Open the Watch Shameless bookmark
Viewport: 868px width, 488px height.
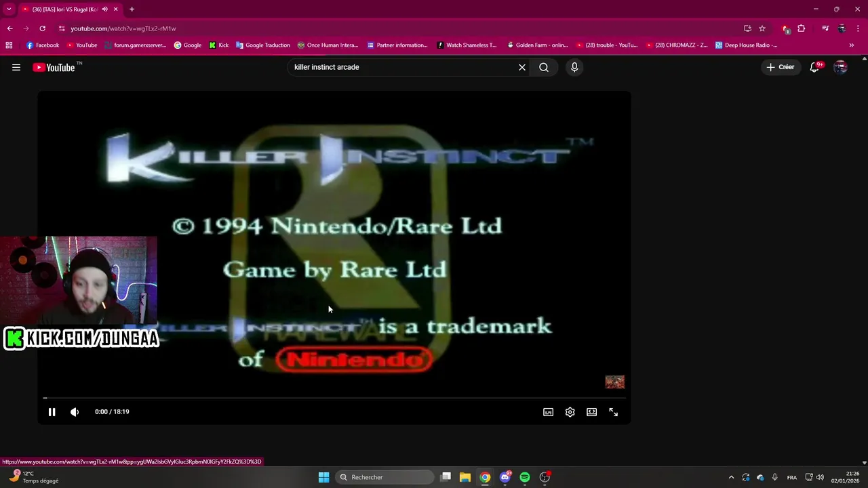(x=467, y=45)
